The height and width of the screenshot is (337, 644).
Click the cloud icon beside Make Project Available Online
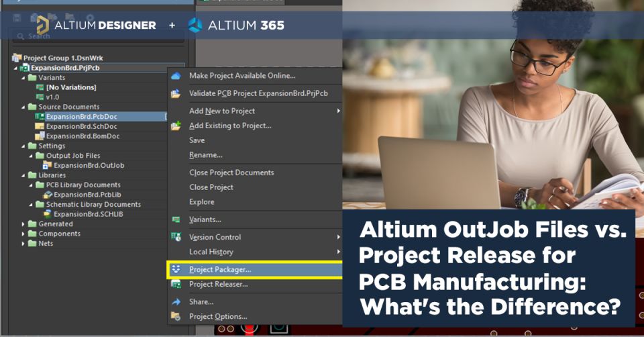click(176, 76)
